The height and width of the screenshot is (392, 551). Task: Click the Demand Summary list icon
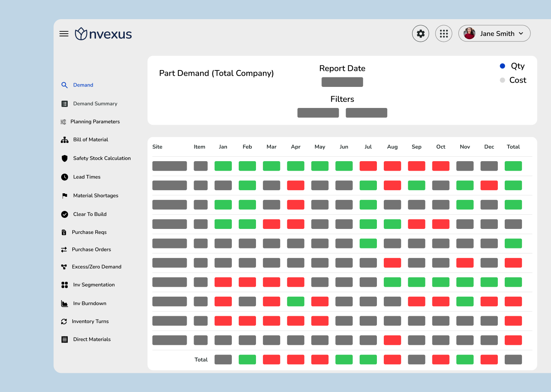65,104
